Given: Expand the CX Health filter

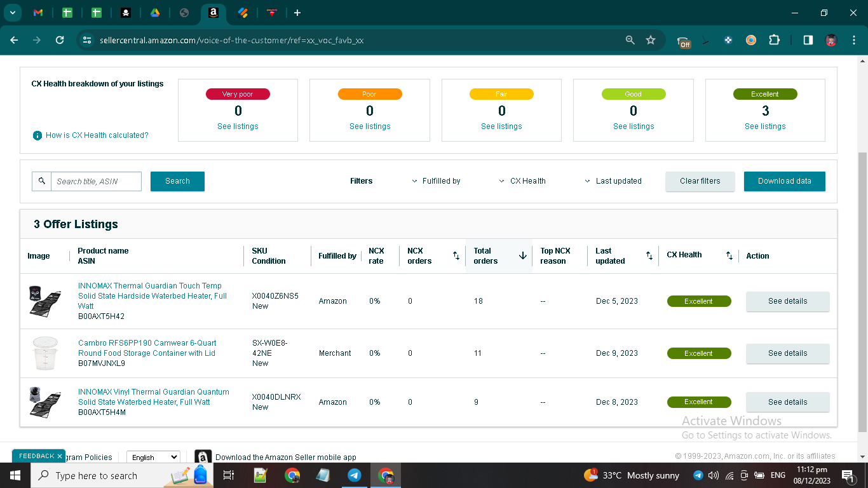Looking at the screenshot, I should coord(522,181).
